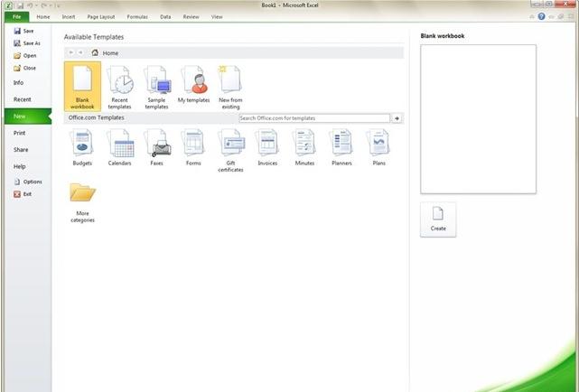Open Options from the File menu
Screen dimensions: 579x392
[x=32, y=182]
